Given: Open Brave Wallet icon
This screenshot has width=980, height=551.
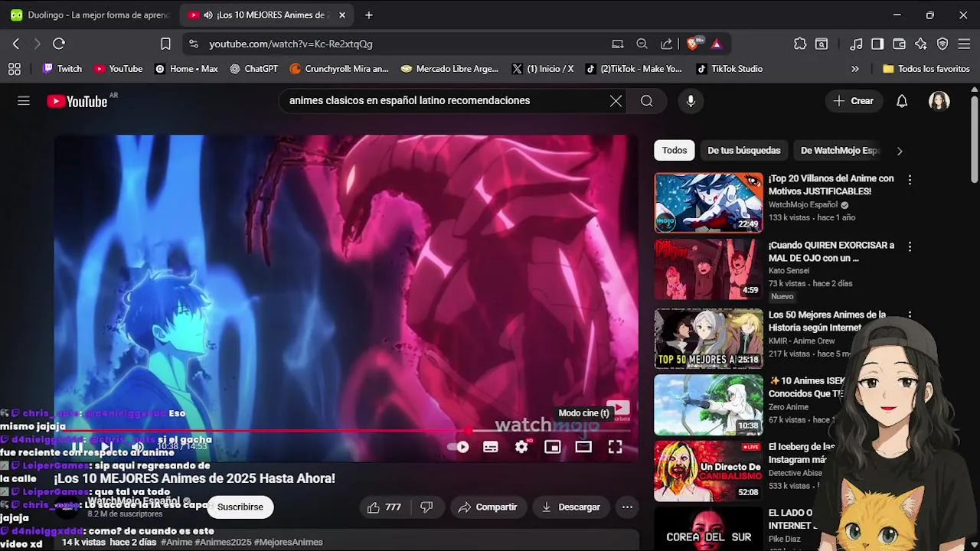Looking at the screenshot, I should (x=900, y=44).
